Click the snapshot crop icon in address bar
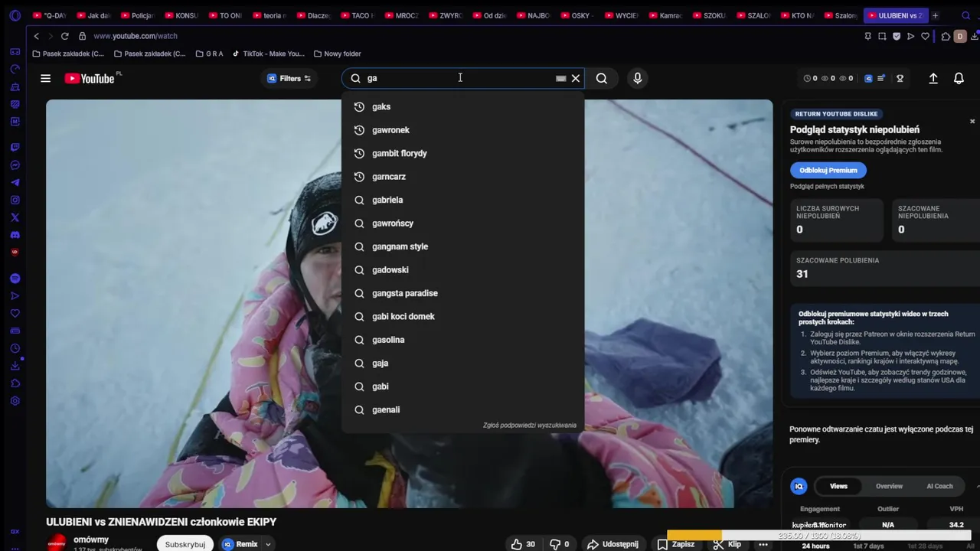The width and height of the screenshot is (980, 551). (882, 36)
